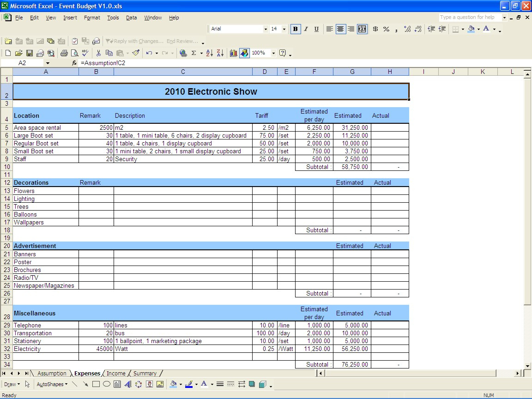Select the AutoSum tool
This screenshot has height=399, width=532.
[x=193, y=53]
